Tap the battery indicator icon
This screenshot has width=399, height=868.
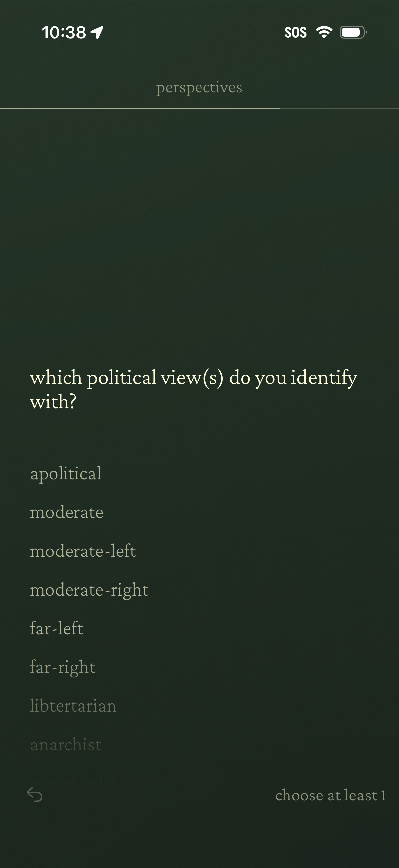click(353, 32)
